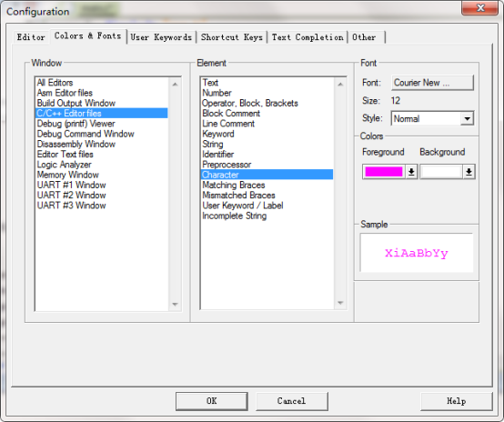Select the Matching Braces element
This screenshot has height=422, width=504.
tap(267, 186)
